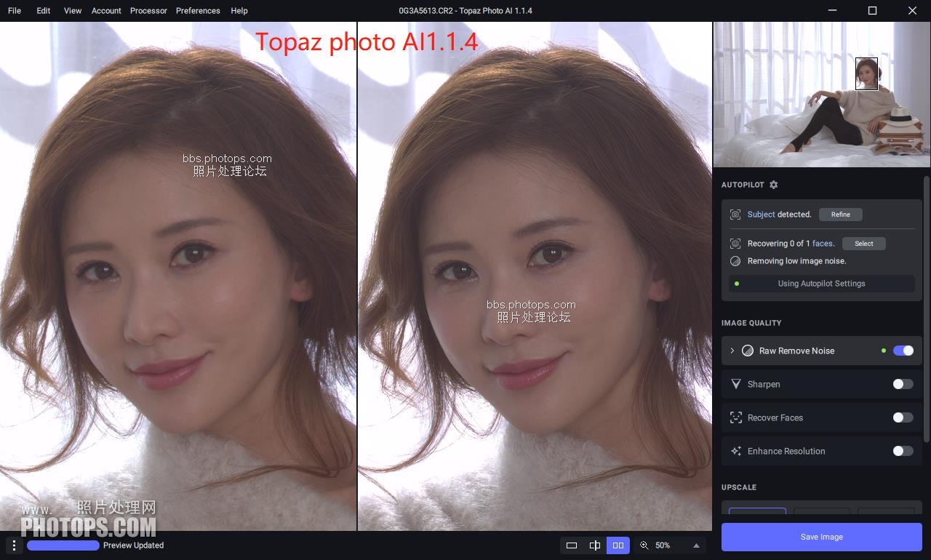
Task: Click the face recovery status icon
Action: click(x=735, y=244)
